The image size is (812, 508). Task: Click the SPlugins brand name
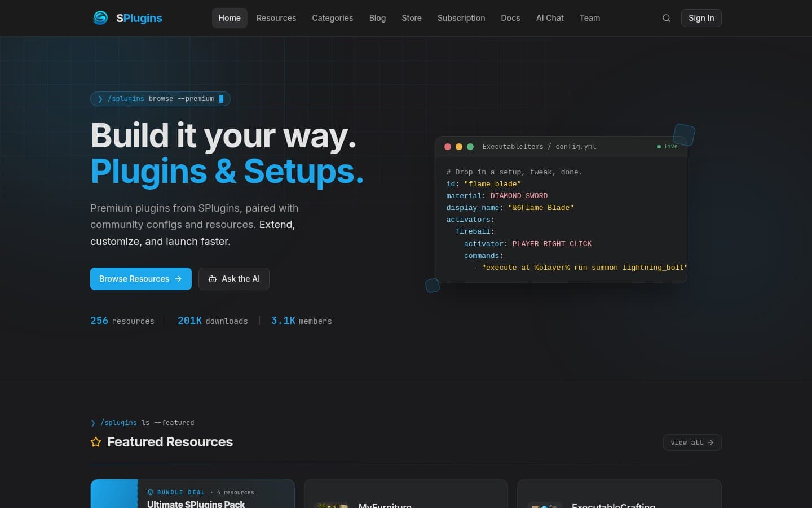(139, 18)
